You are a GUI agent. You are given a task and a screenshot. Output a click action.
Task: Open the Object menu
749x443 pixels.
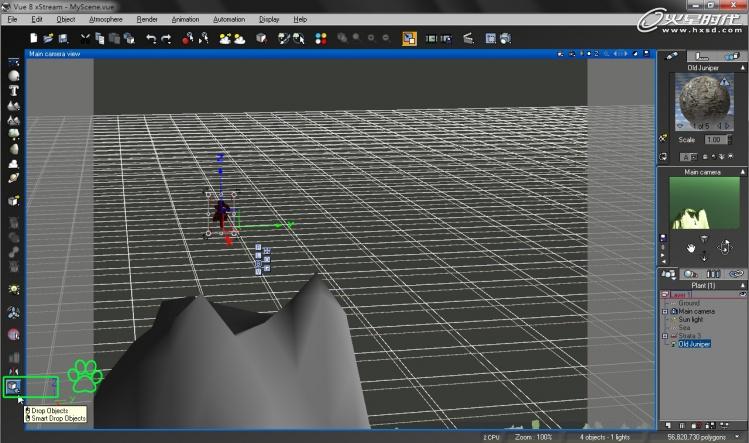point(65,19)
